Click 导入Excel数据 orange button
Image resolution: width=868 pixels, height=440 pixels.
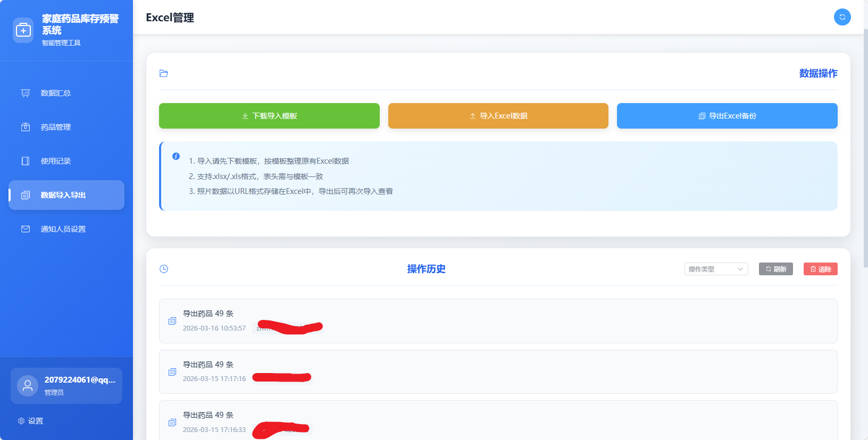point(498,116)
